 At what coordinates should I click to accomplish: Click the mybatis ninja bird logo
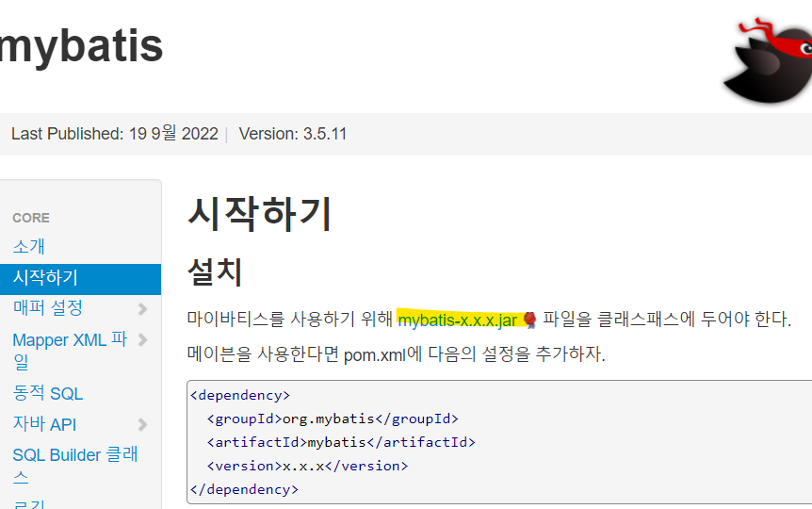[768, 60]
